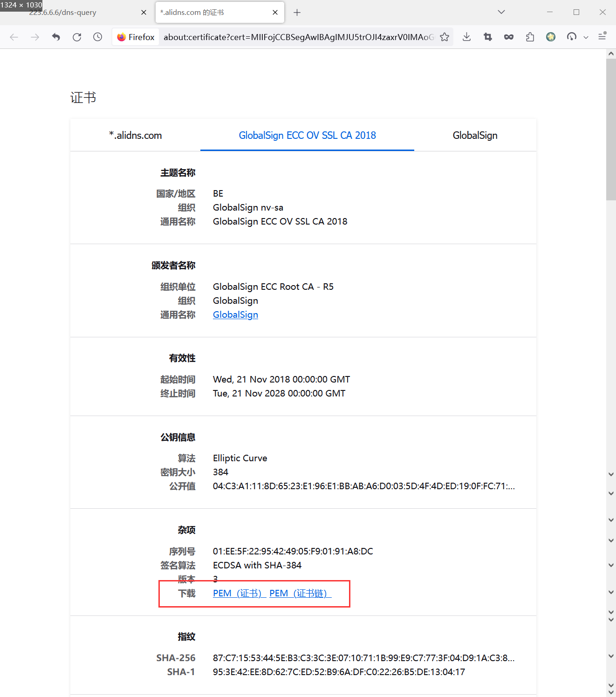Click the 证书 page title

[x=83, y=97]
